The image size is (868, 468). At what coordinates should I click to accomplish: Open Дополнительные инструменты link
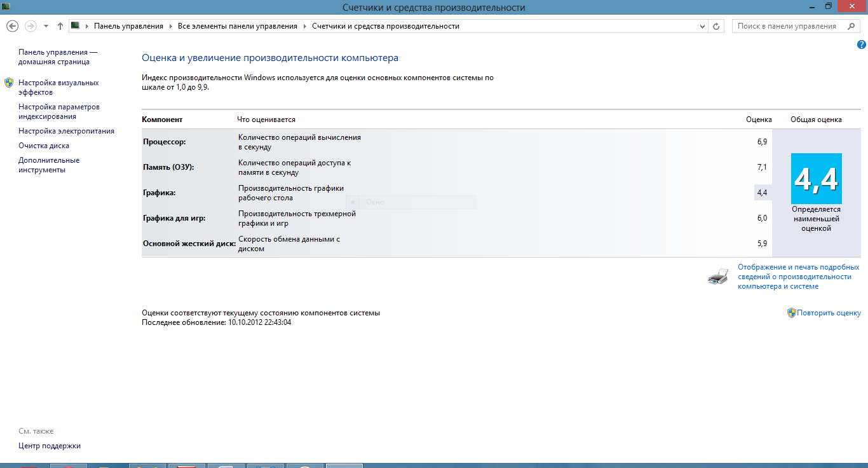49,165
